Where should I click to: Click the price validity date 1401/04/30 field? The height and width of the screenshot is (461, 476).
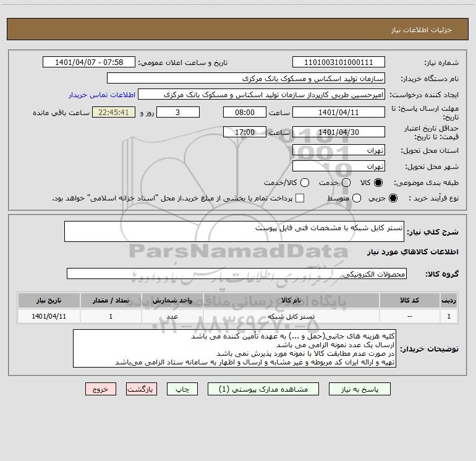[x=339, y=132]
